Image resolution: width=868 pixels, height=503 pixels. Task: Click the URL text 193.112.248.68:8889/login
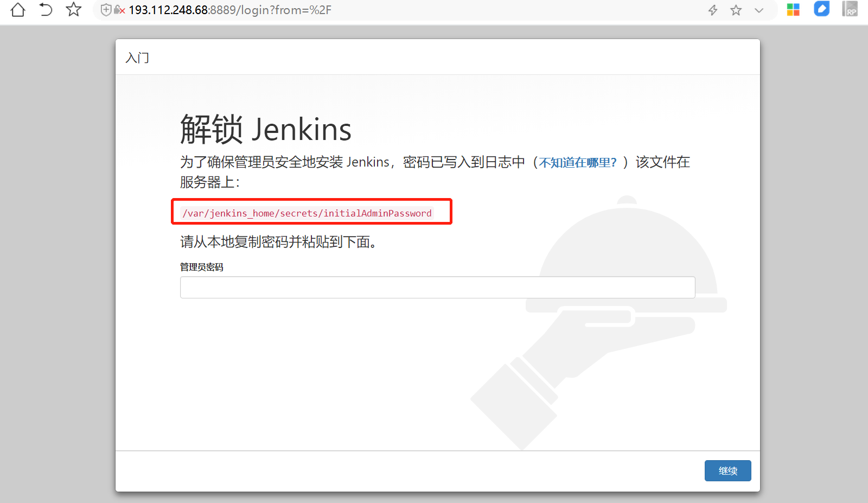[229, 10]
